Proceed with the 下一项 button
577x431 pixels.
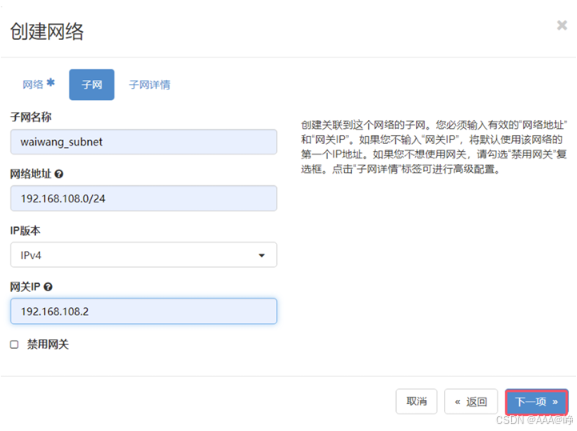(x=537, y=402)
